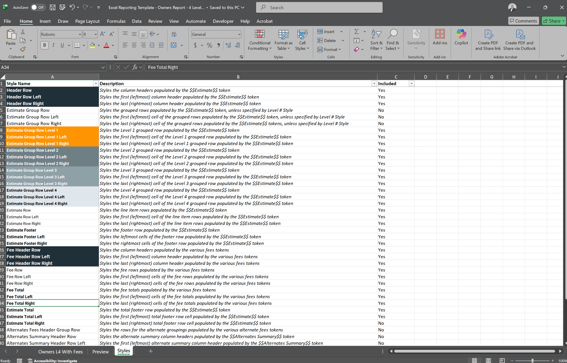Toggle Middle Align vertical alignment
567x363 pixels.
point(134,34)
